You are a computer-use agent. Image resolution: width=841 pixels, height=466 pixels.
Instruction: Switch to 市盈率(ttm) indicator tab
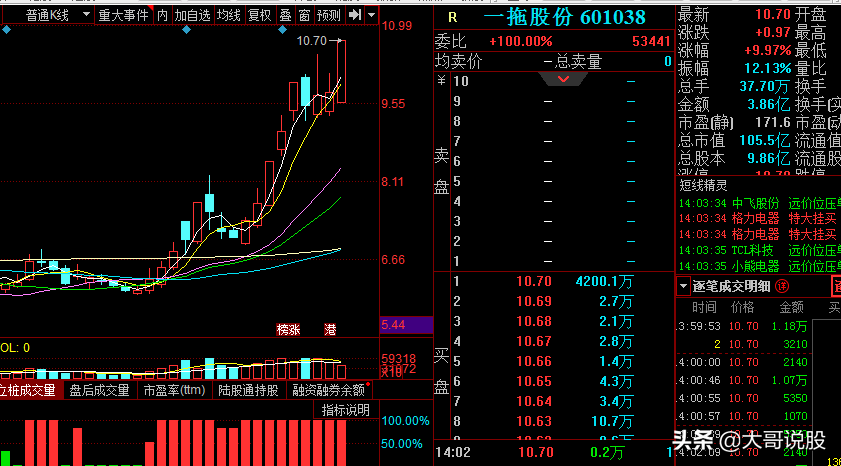coord(174,390)
